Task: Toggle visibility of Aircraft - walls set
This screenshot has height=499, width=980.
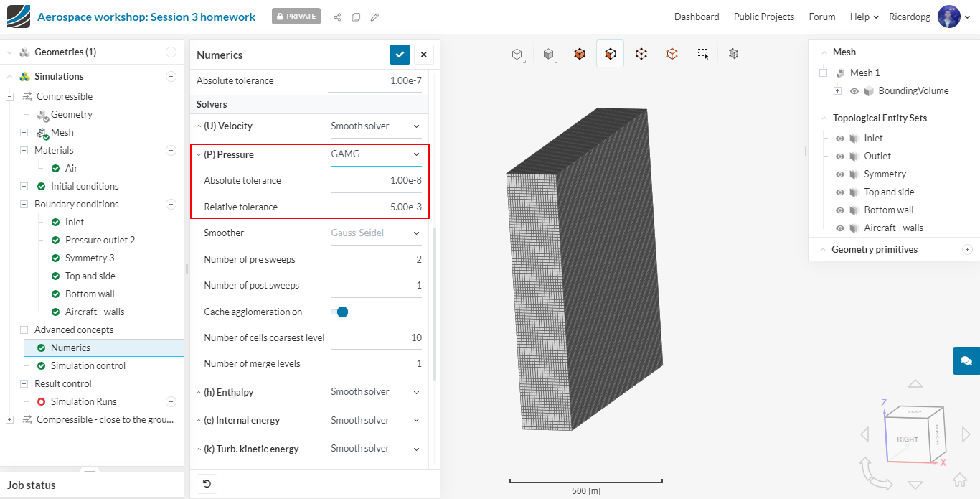Action: (x=840, y=228)
